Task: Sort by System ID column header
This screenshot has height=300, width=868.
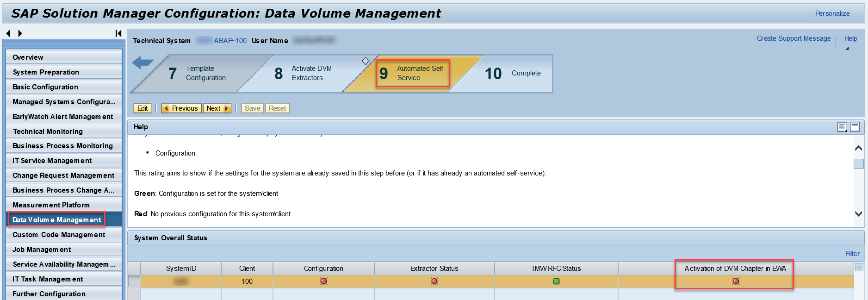Action: (x=181, y=269)
